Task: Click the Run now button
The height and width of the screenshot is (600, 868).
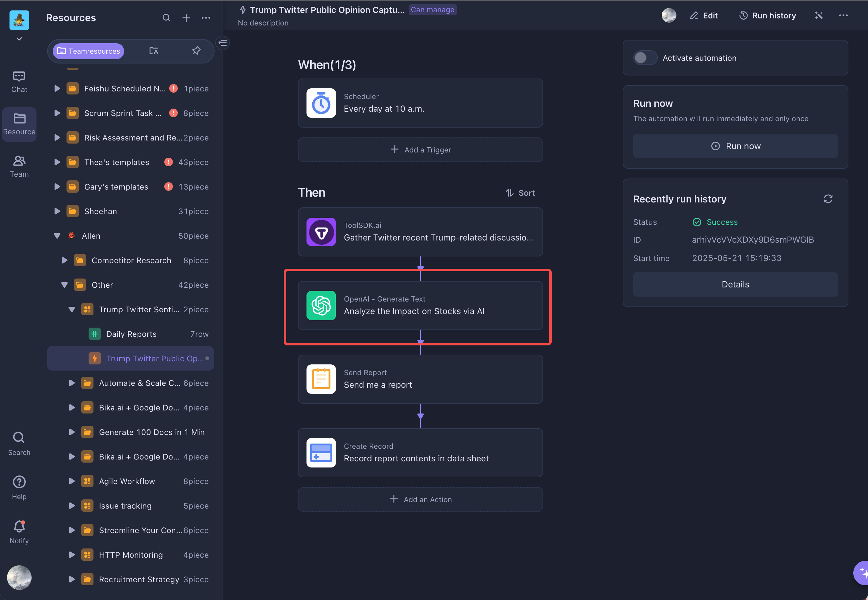Action: point(735,146)
